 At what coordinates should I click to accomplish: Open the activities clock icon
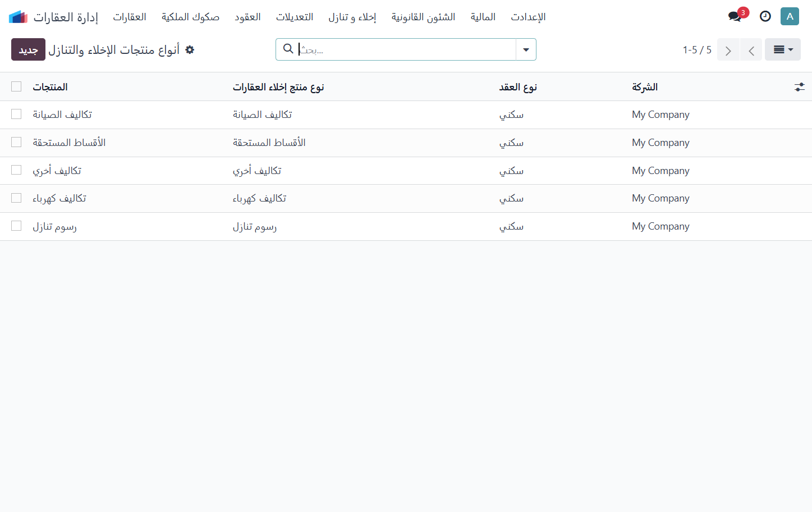pyautogui.click(x=765, y=16)
